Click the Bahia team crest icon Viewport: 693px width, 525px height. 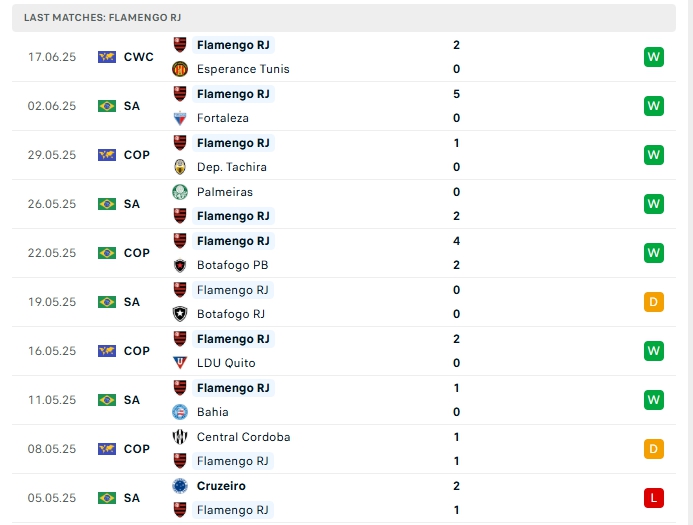180,412
